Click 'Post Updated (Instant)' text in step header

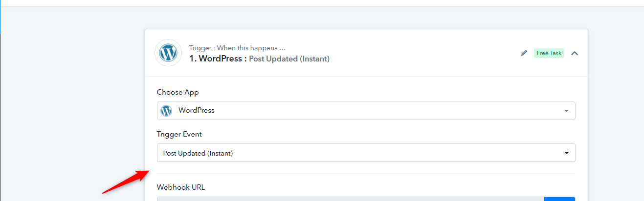[289, 59]
